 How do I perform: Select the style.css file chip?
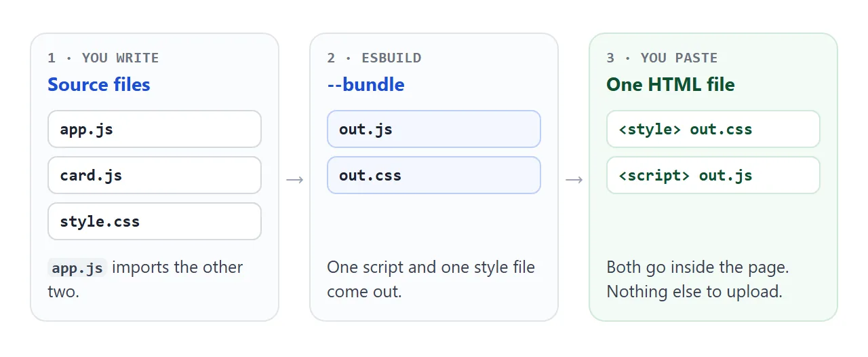(x=155, y=221)
